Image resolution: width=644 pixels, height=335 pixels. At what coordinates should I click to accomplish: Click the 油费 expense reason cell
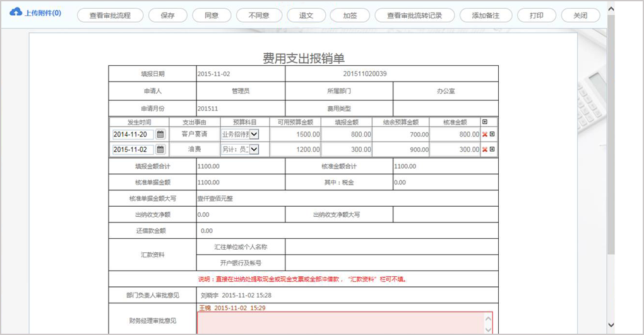[194, 149]
